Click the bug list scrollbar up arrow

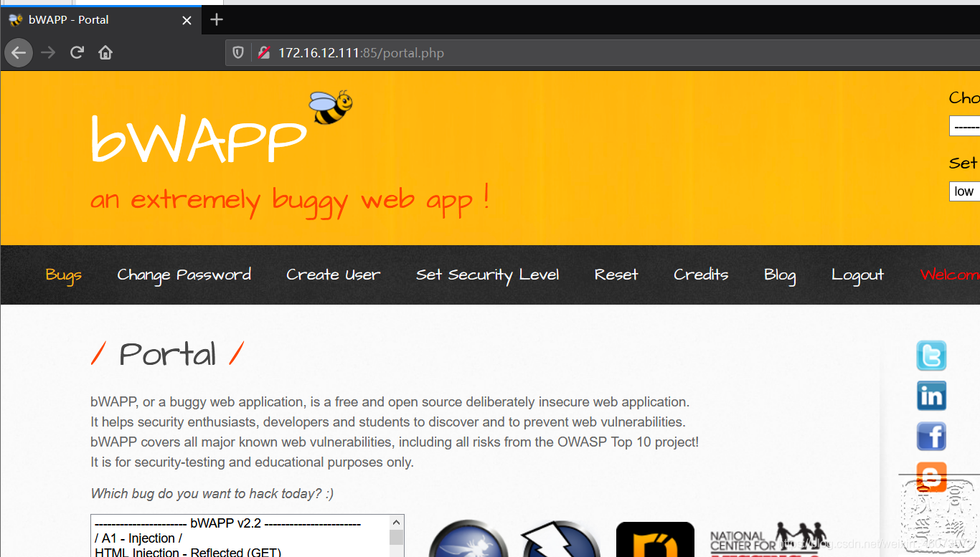coord(397,523)
